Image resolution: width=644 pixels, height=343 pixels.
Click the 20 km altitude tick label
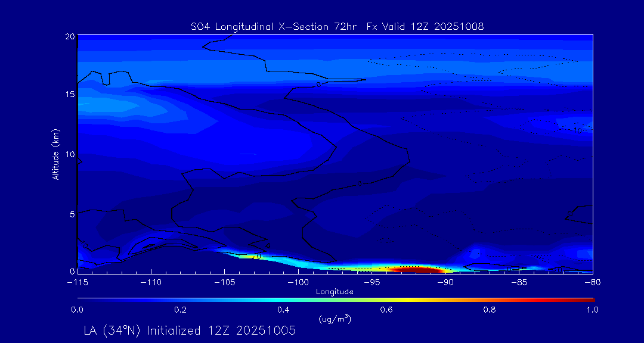click(x=69, y=36)
